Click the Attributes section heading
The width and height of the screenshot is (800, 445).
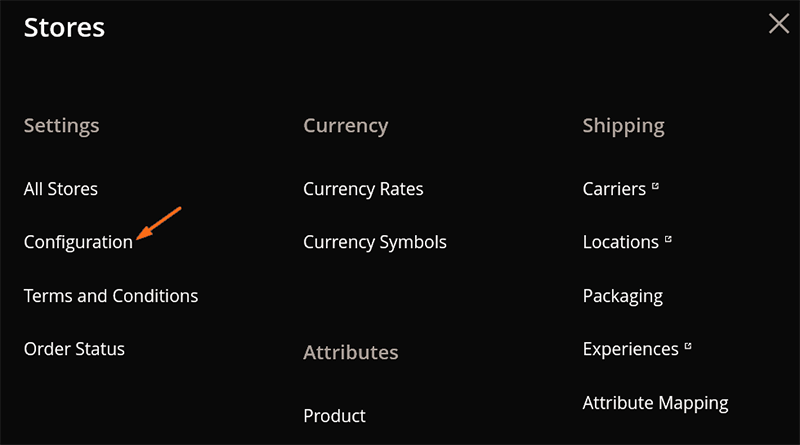(x=351, y=353)
